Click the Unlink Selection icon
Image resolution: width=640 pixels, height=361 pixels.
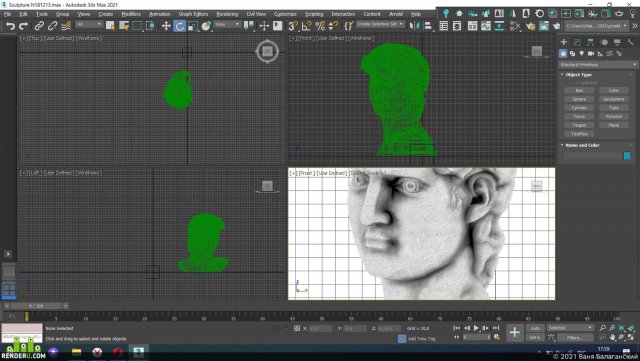point(52,26)
